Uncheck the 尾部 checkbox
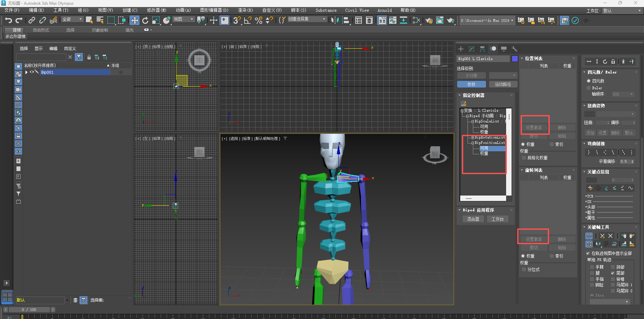644x319 pixels. 613,273
